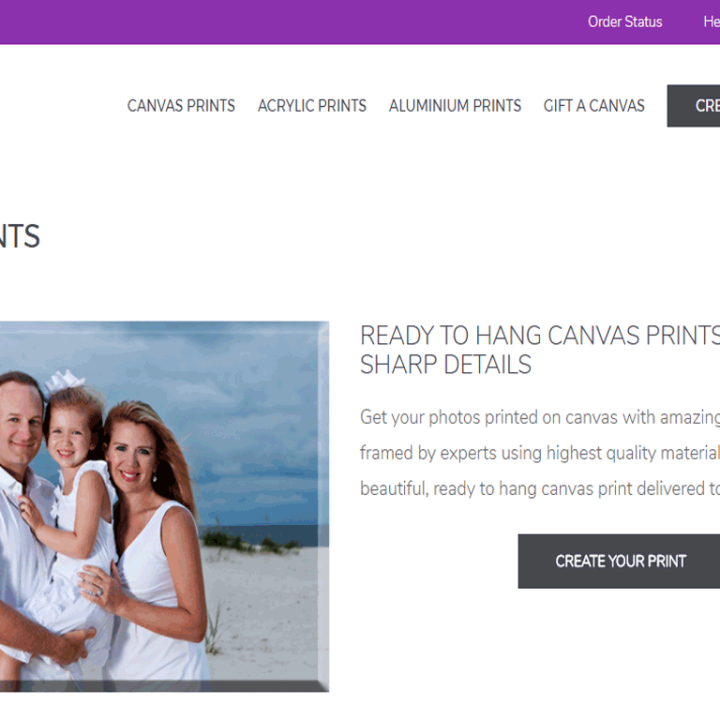720x720 pixels.
Task: Click the Sharp Details heading line
Action: click(x=445, y=365)
